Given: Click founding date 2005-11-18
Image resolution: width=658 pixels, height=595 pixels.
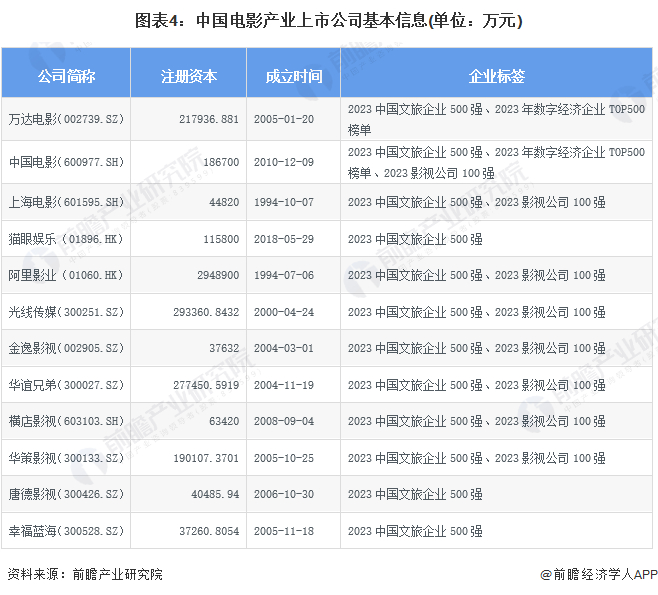Looking at the screenshot, I should 284,531.
